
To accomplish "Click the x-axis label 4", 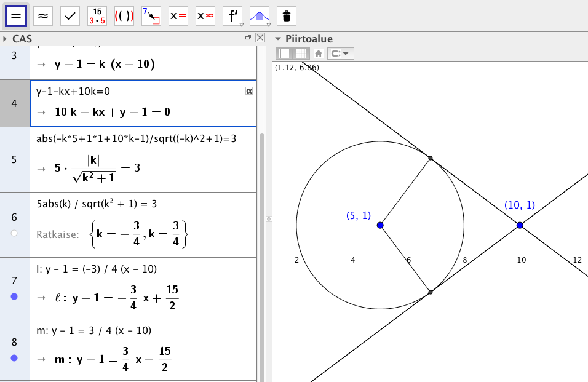I will pyautogui.click(x=353, y=260).
